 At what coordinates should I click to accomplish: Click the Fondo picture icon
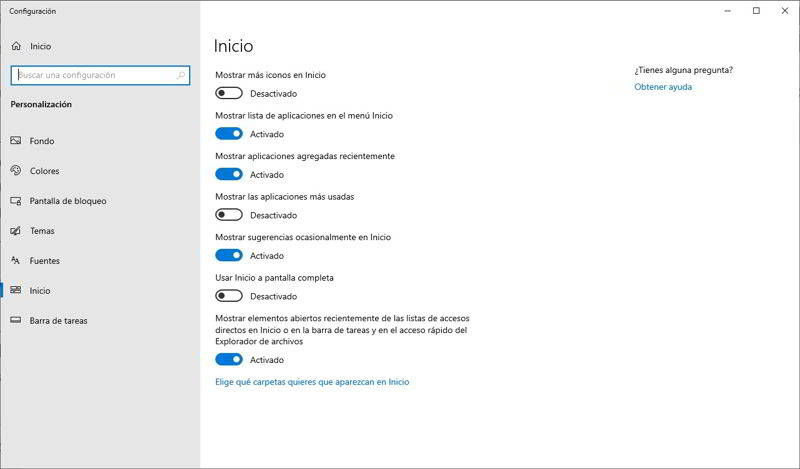(x=16, y=141)
